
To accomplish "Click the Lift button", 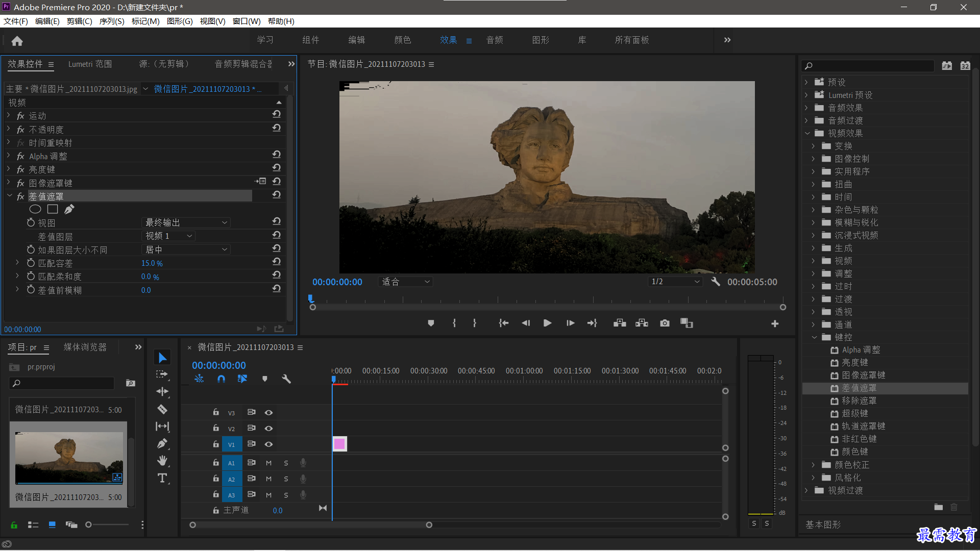I will 620,323.
